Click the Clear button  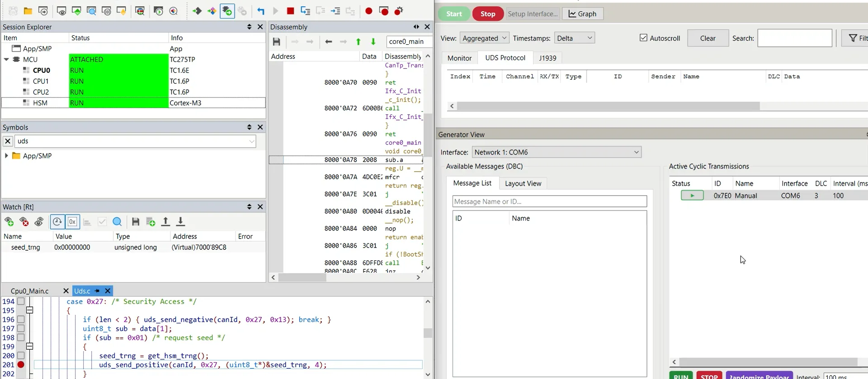click(x=708, y=38)
